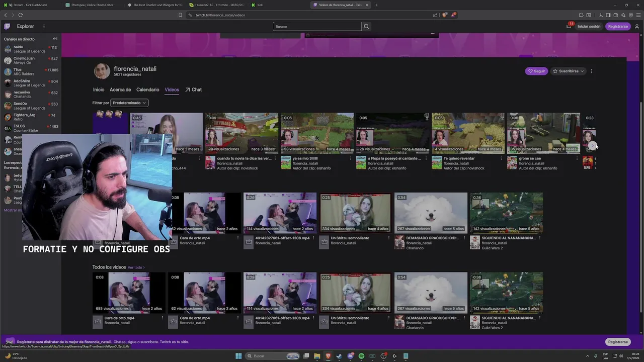Open Fighters_Arg Retro channel in sidebar
Screen dimensions: 644x362
click(x=31, y=117)
